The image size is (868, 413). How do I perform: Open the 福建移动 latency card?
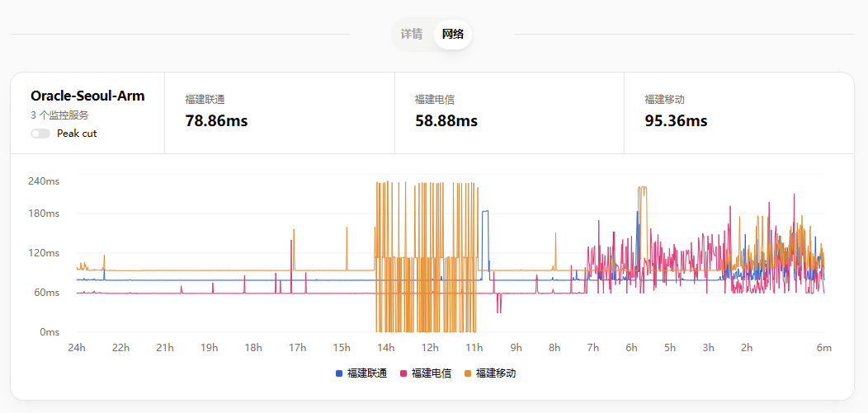point(739,113)
